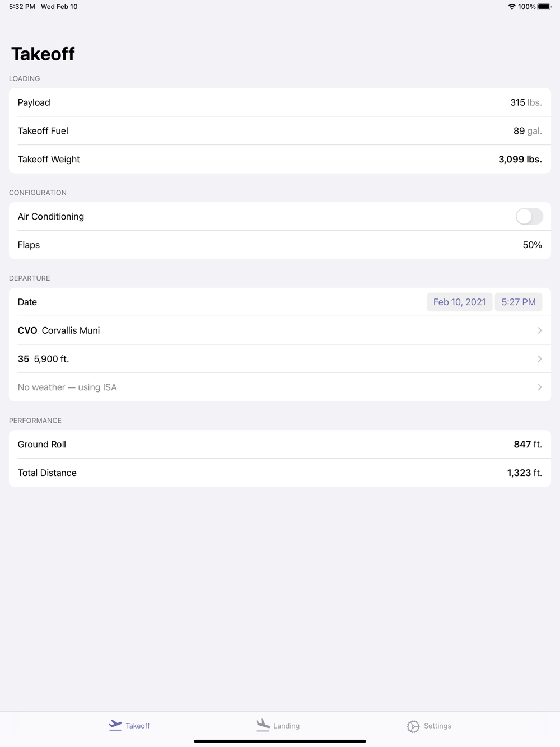
Task: Open airport chevron on Corvallis Muni row
Action: 539,330
